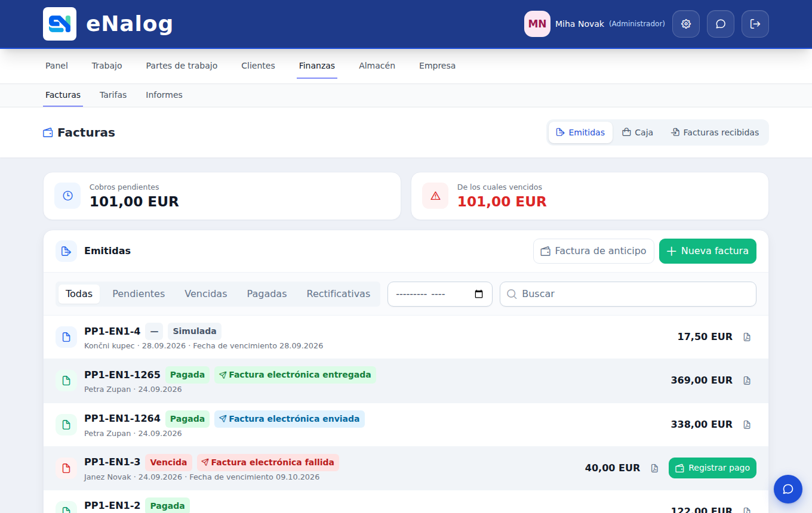Click the red document icon of PP1-EN1-3
Viewport: 812px width, 513px height.
click(66, 468)
